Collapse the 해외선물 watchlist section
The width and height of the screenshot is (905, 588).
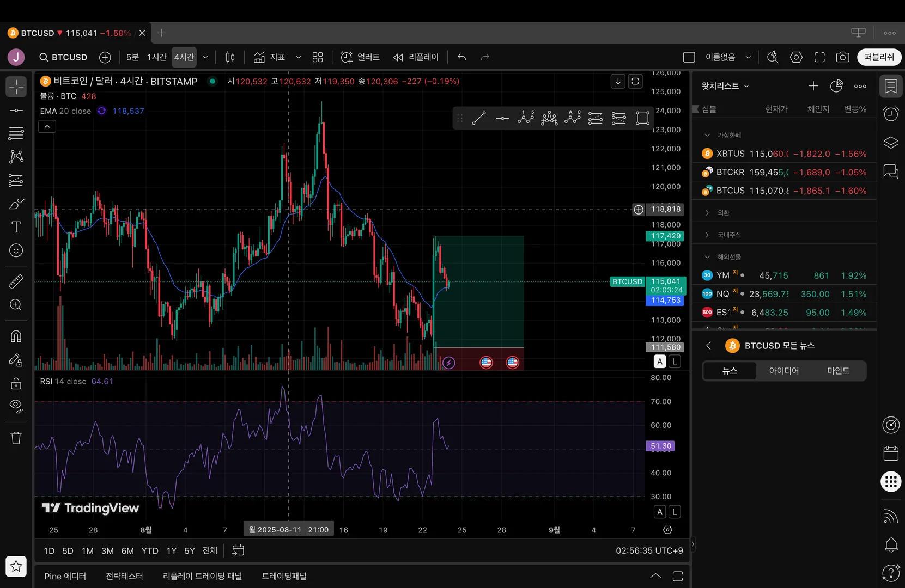coord(707,257)
